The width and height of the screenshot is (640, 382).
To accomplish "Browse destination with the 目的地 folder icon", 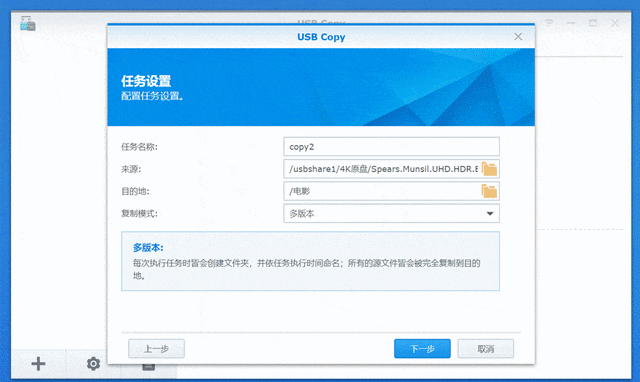I will (x=489, y=191).
